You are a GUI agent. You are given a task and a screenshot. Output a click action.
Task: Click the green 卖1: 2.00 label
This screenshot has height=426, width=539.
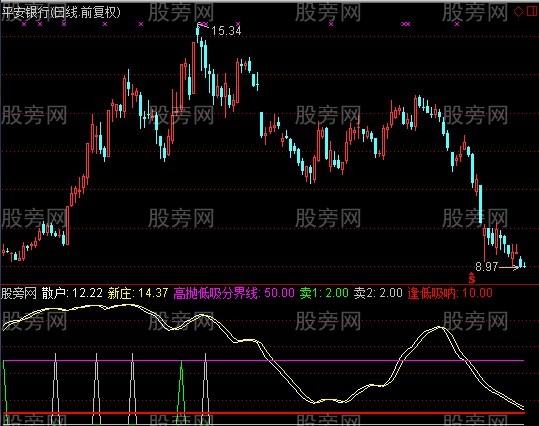324,293
